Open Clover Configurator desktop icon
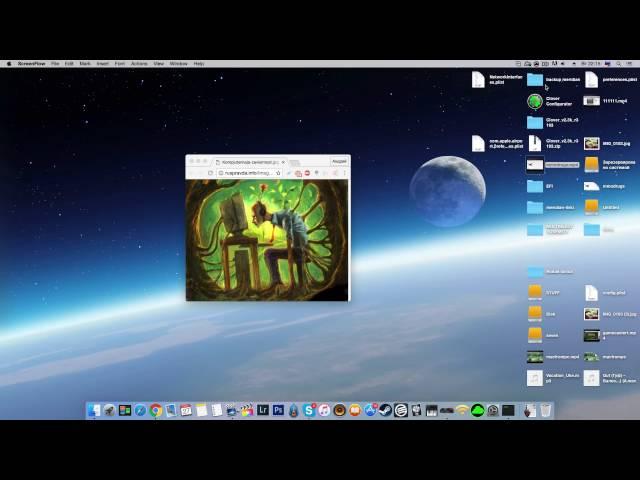This screenshot has height=480, width=640. 535,101
